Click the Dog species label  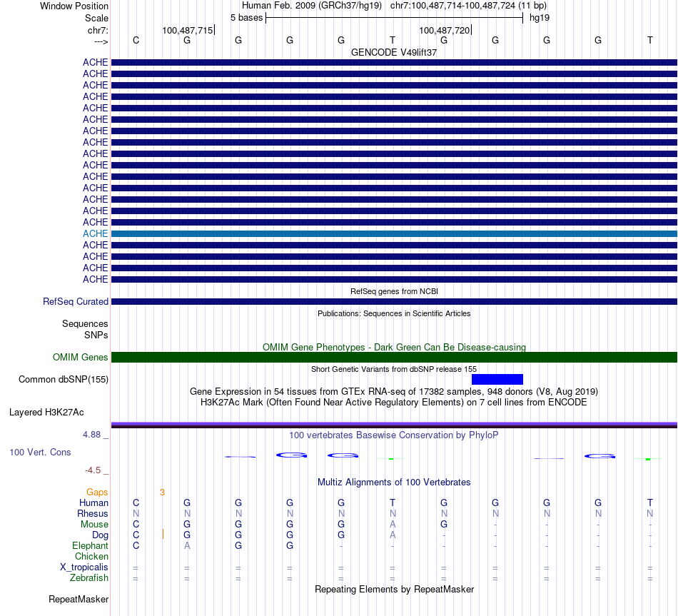[x=100, y=535]
